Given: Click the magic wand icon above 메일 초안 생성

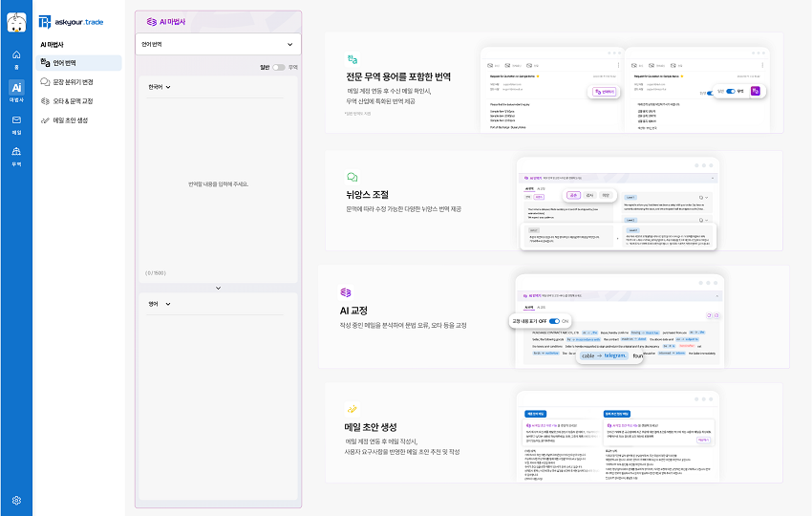Looking at the screenshot, I should click(352, 408).
